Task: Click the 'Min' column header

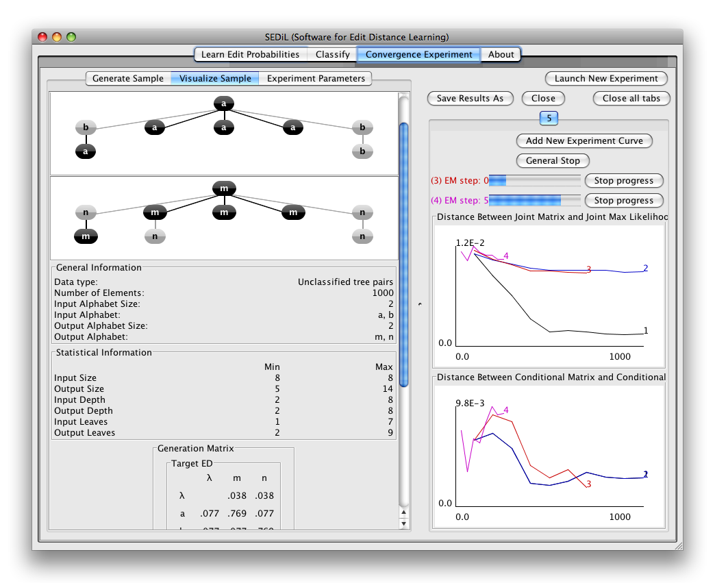Action: [x=272, y=367]
